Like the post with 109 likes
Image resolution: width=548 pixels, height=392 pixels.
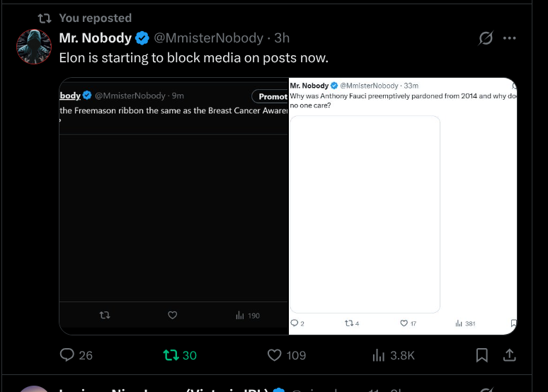pyautogui.click(x=275, y=354)
